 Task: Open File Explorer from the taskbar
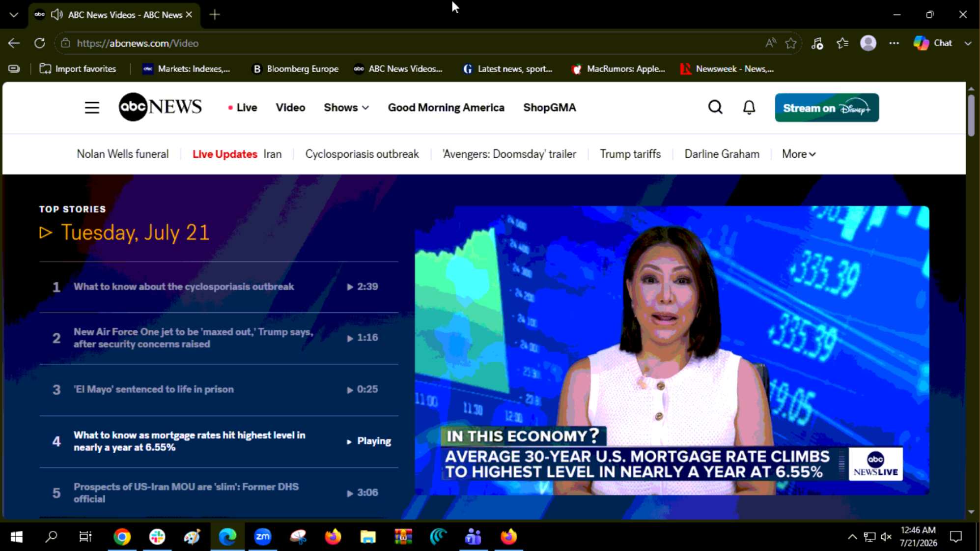point(368,537)
